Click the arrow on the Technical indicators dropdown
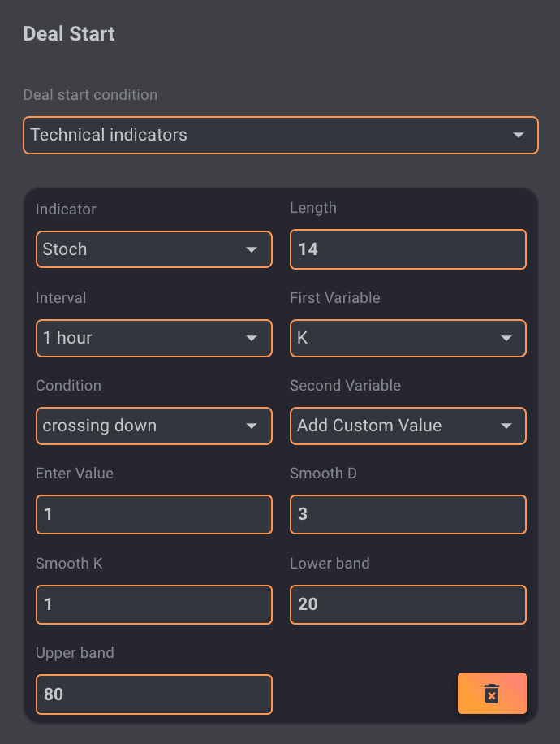Image resolution: width=560 pixels, height=744 pixels. 519,136
